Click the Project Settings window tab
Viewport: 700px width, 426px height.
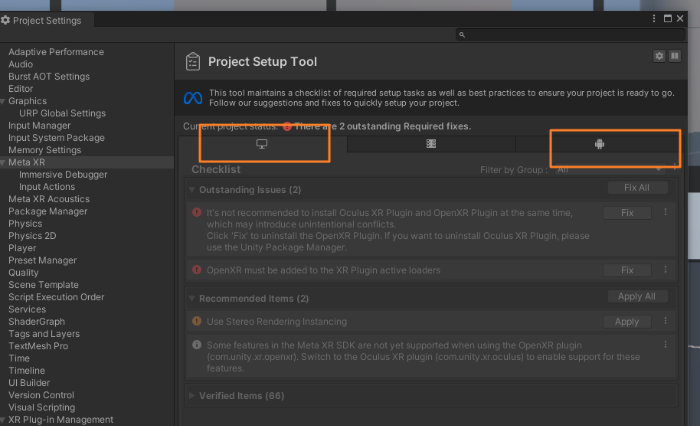click(x=46, y=20)
